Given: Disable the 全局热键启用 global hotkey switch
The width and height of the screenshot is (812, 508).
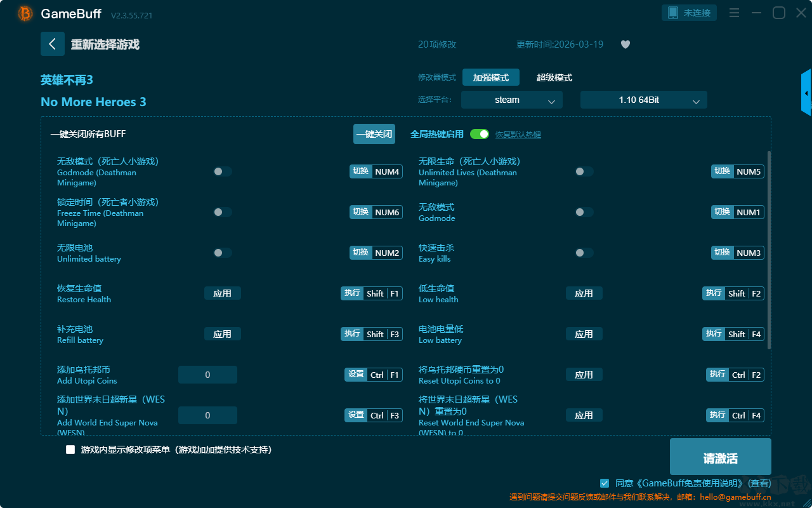Looking at the screenshot, I should pyautogui.click(x=480, y=134).
